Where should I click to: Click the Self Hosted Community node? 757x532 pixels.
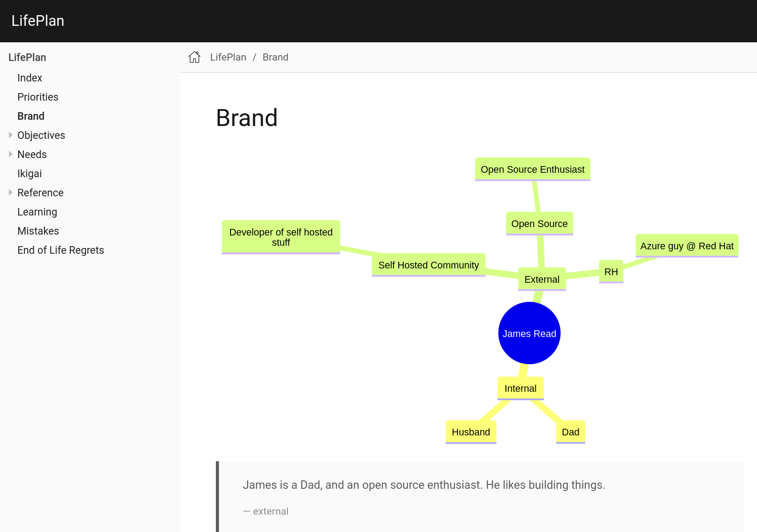(428, 265)
